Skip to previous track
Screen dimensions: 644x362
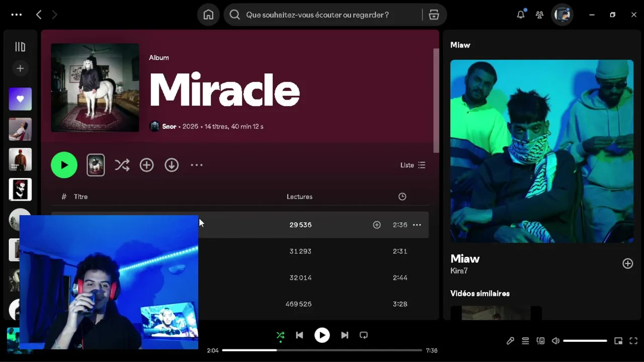(x=299, y=335)
